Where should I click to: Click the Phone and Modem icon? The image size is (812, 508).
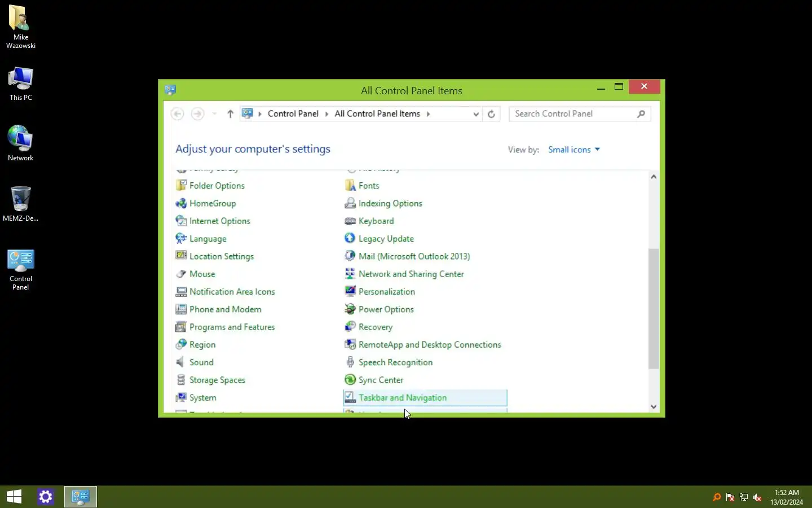(x=181, y=309)
